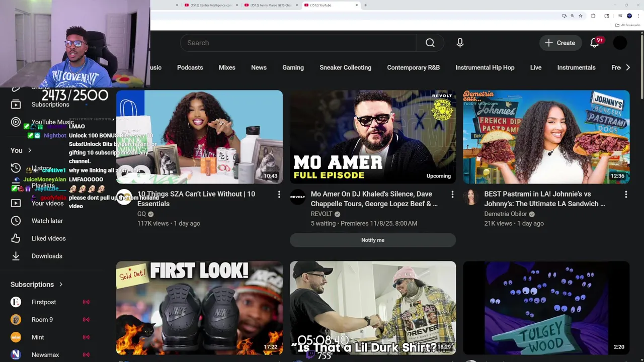Open options menu for SZA video
Screen dimensions: 644x362
point(279,194)
